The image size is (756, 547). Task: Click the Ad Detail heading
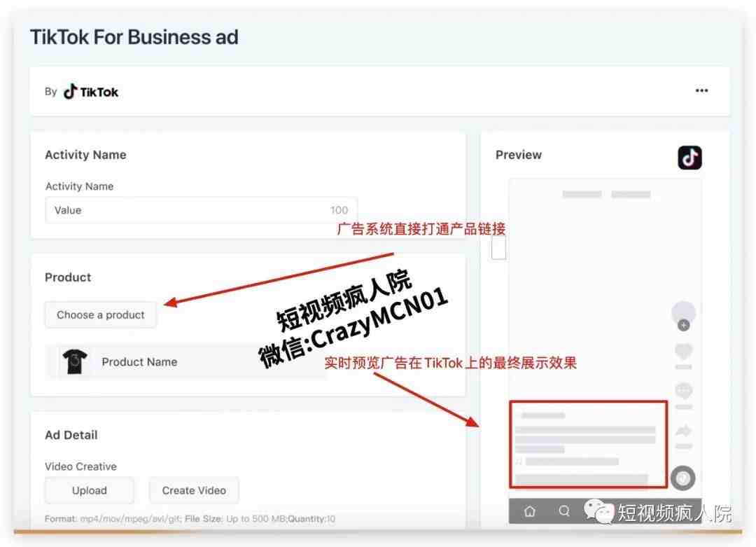pyautogui.click(x=71, y=435)
